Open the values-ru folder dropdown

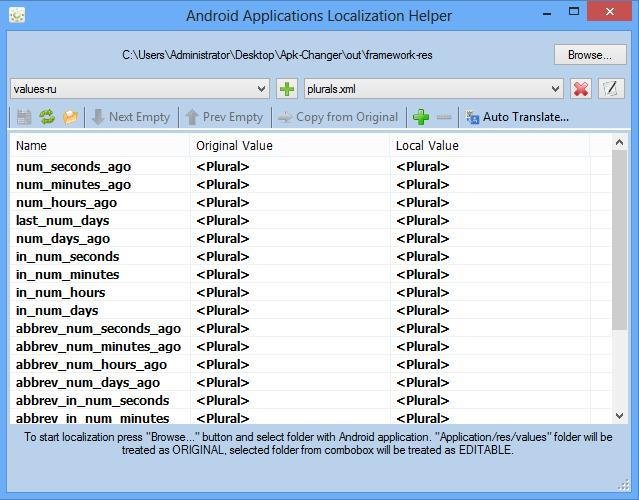[140, 89]
